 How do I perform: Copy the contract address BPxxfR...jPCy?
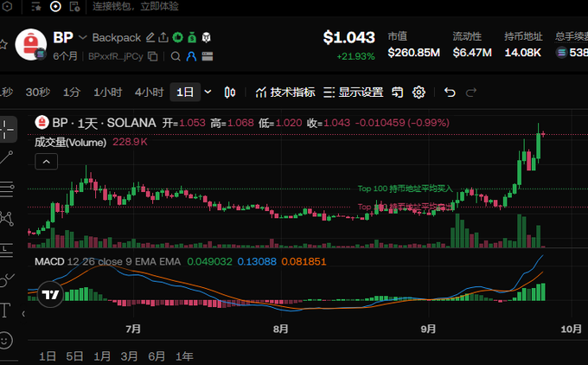[153, 56]
